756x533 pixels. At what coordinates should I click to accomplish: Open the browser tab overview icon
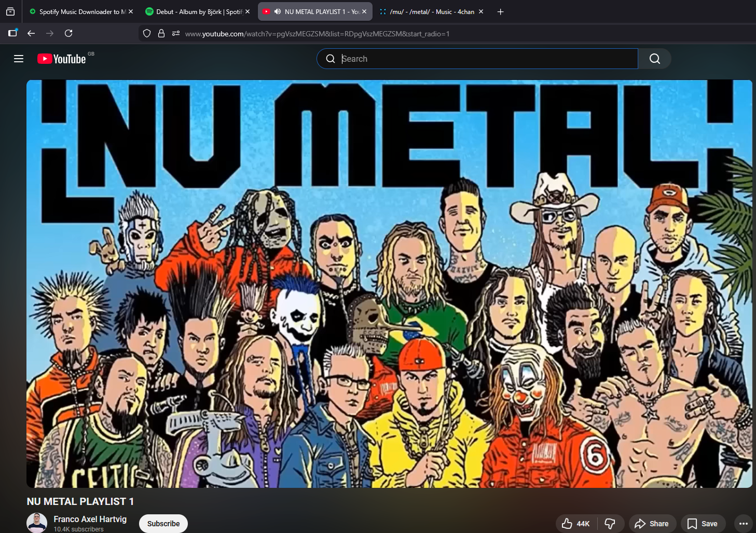point(10,11)
